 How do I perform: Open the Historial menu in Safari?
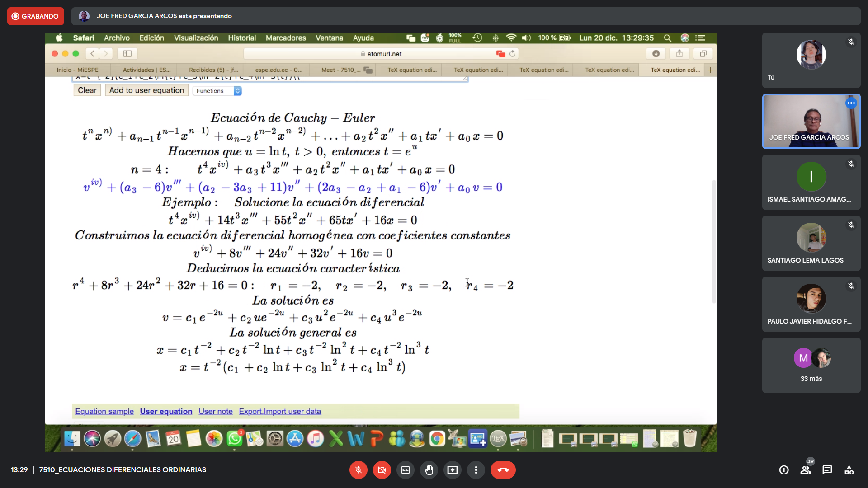pos(241,38)
